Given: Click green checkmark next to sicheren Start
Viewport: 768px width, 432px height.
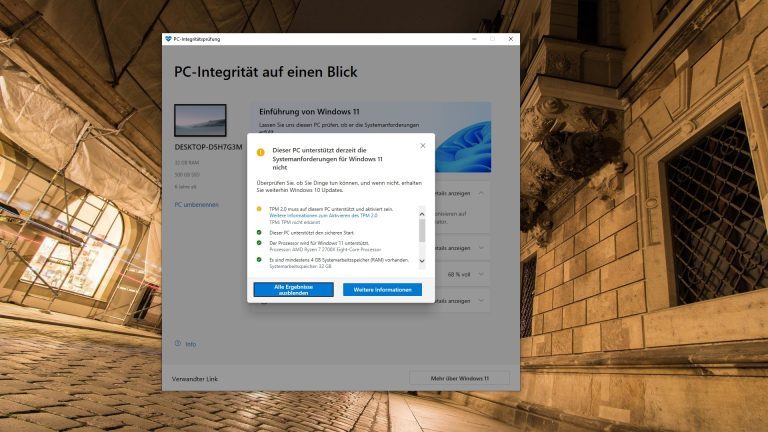Looking at the screenshot, I should click(x=259, y=233).
